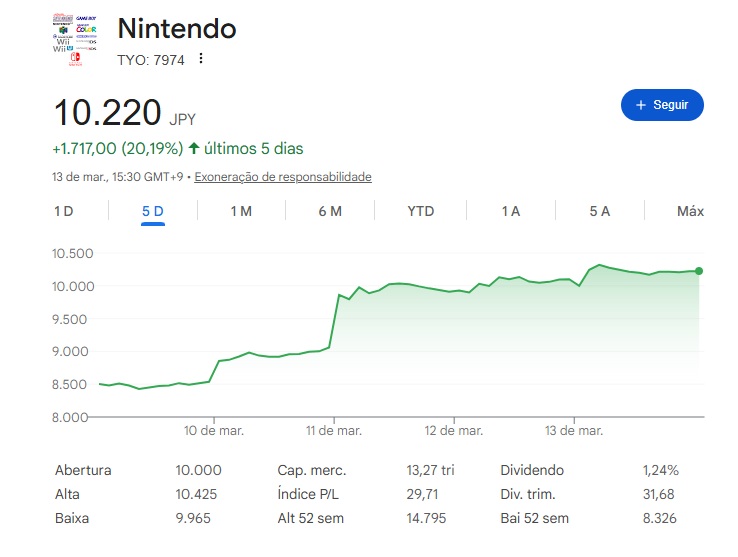The width and height of the screenshot is (738, 557).
Task: Click the chart's sharp rise near 11 de mar.
Action: [x=334, y=320]
